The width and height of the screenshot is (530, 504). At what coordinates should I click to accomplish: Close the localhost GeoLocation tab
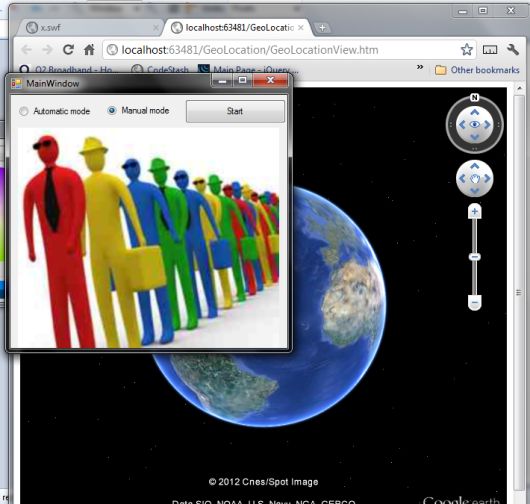pyautogui.click(x=300, y=28)
